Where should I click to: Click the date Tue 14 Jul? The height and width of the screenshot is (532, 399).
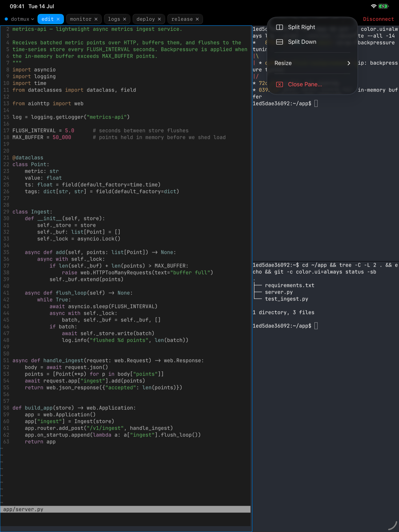41,6
